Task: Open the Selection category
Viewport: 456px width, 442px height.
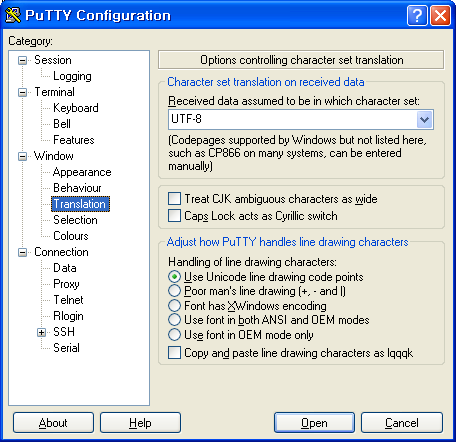Action: click(75, 220)
